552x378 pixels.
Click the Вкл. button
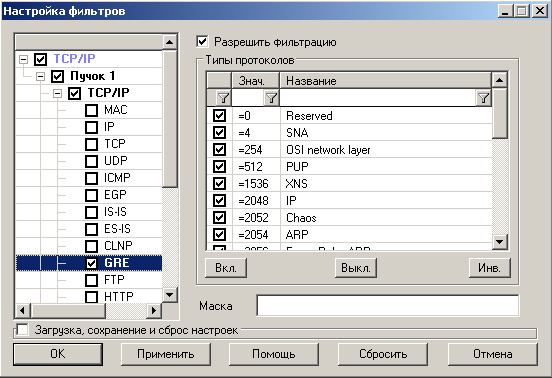pyautogui.click(x=226, y=268)
